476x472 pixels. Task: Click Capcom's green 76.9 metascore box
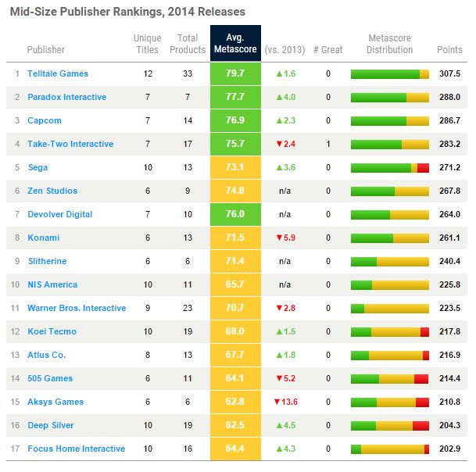click(235, 121)
